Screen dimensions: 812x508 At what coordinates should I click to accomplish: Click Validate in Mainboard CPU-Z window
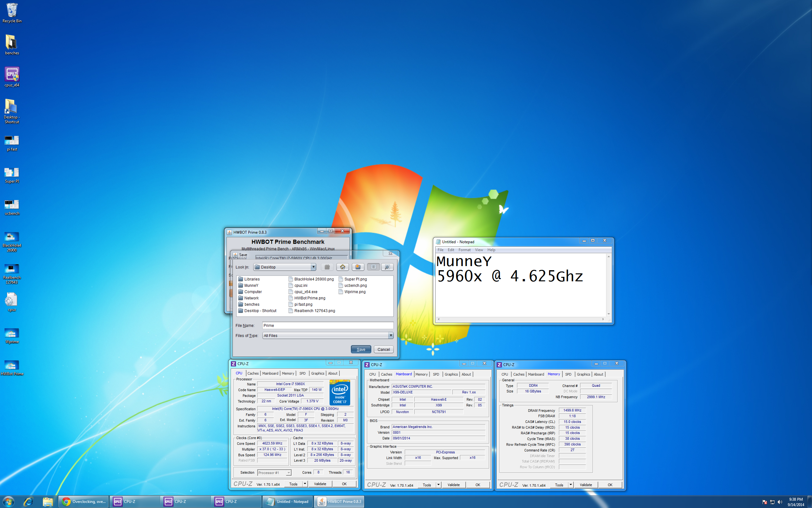(x=453, y=485)
